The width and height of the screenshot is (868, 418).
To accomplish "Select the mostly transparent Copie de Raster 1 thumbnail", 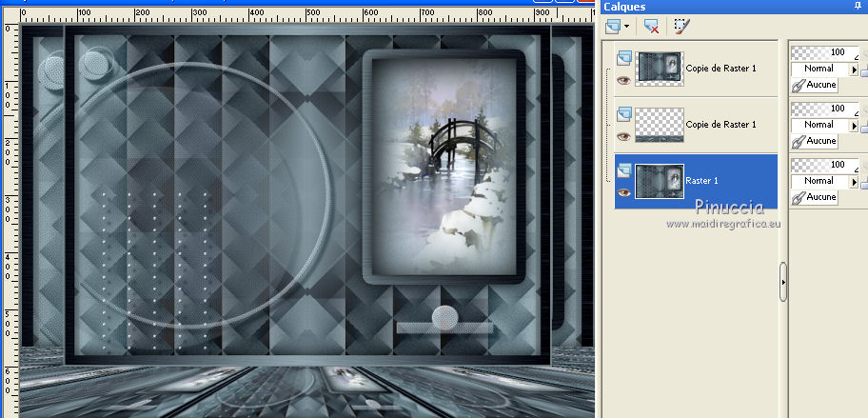I will tap(660, 125).
